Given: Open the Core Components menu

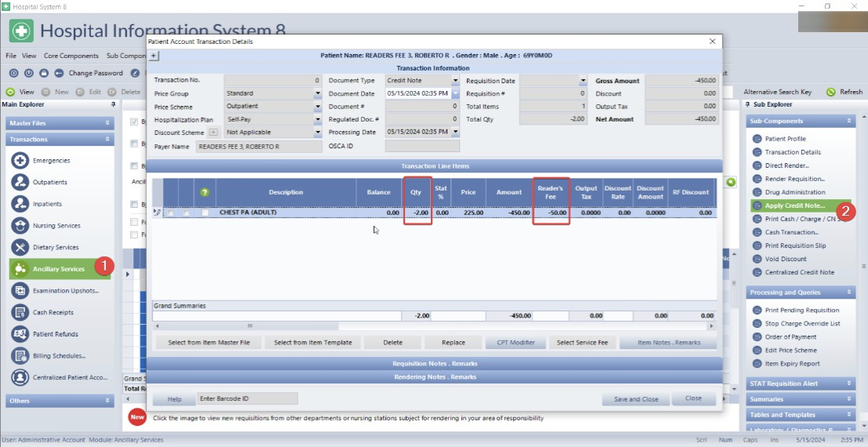Looking at the screenshot, I should [x=71, y=56].
